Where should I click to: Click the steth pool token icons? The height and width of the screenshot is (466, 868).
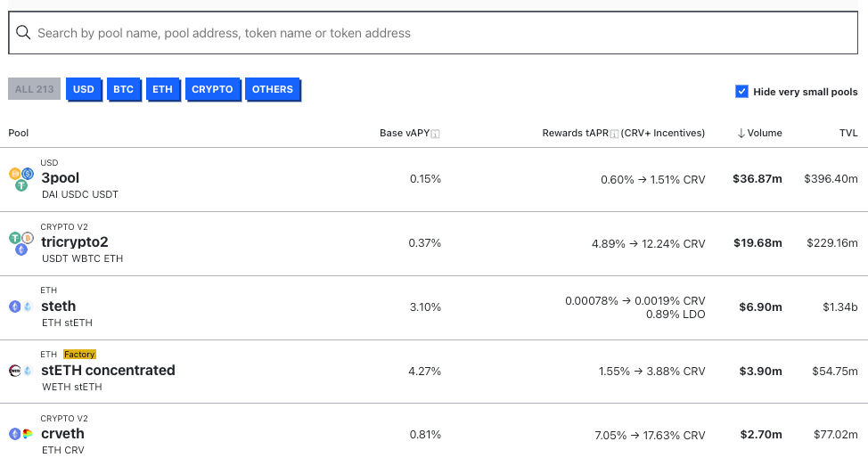pos(21,307)
